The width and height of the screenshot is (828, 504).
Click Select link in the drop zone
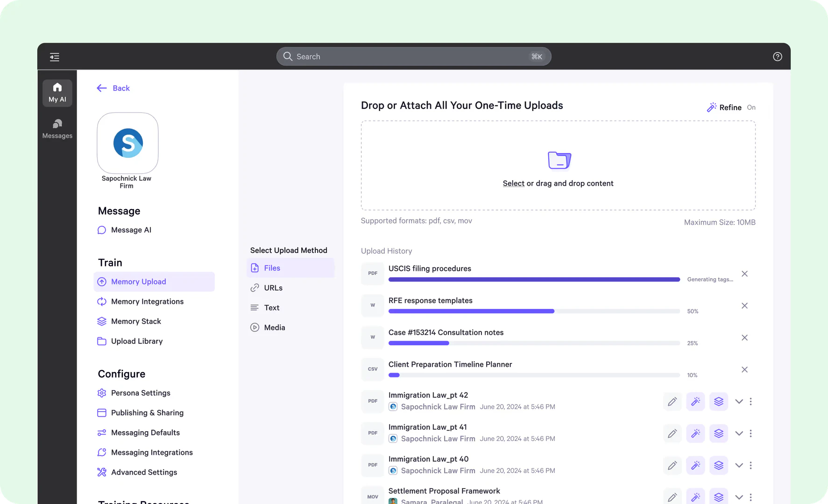coord(513,183)
